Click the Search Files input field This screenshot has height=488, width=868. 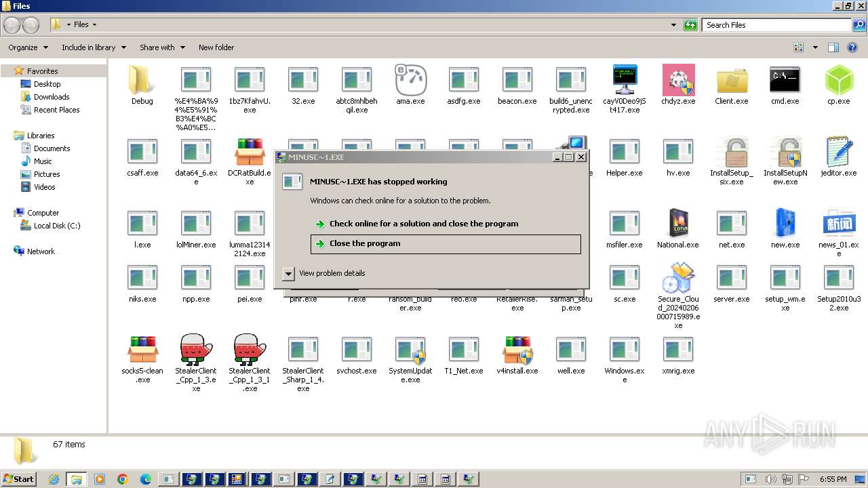[x=776, y=25]
